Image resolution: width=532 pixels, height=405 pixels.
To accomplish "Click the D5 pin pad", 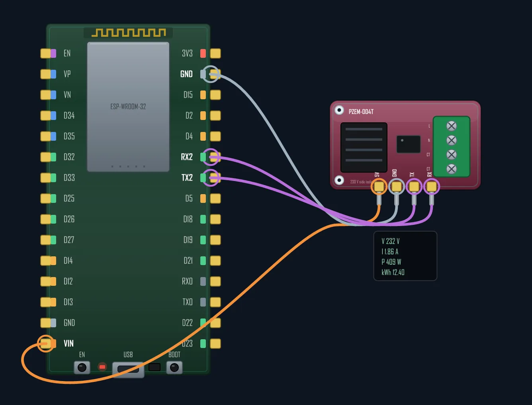I will [x=215, y=199].
